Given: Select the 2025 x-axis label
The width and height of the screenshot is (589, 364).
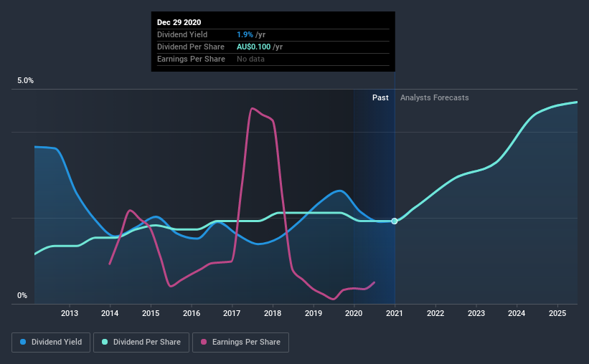Looking at the screenshot, I should [x=557, y=313].
